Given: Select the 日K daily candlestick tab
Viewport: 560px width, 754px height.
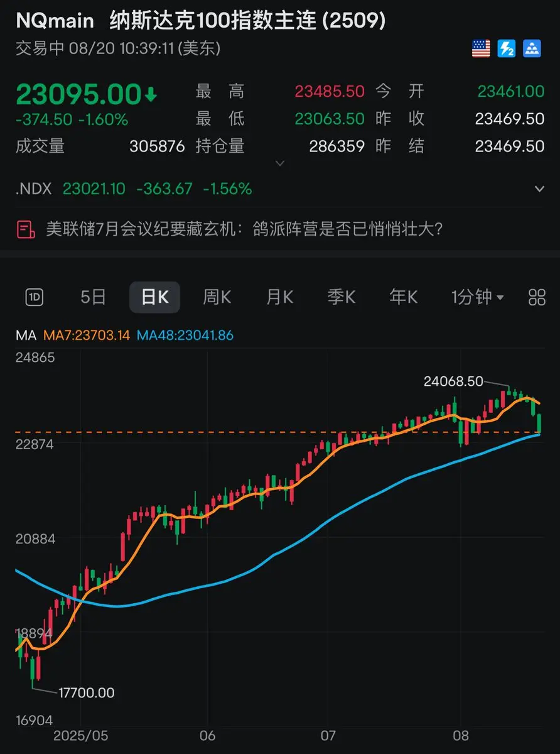Looking at the screenshot, I should point(155,297).
